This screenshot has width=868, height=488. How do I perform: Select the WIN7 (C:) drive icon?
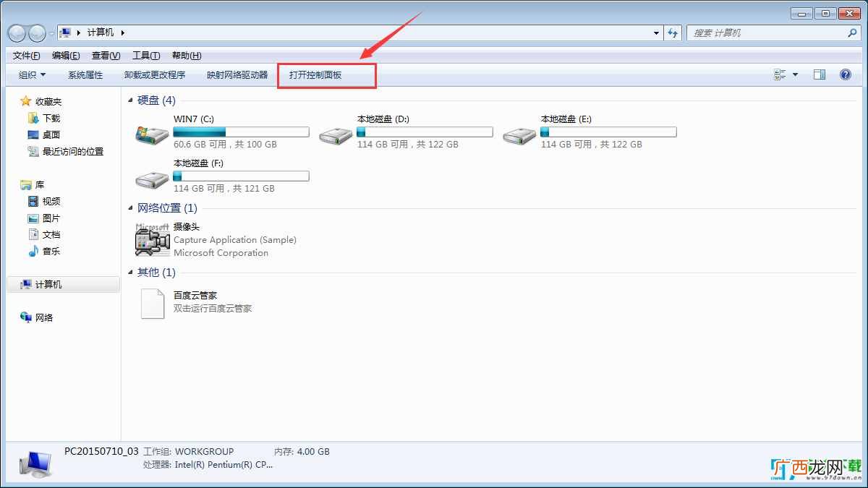[x=152, y=133]
